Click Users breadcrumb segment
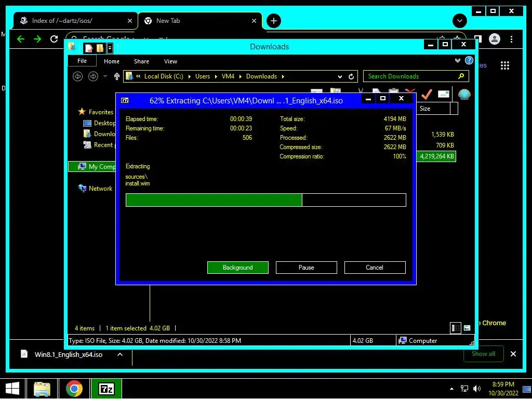This screenshot has height=399, width=532. (203, 76)
